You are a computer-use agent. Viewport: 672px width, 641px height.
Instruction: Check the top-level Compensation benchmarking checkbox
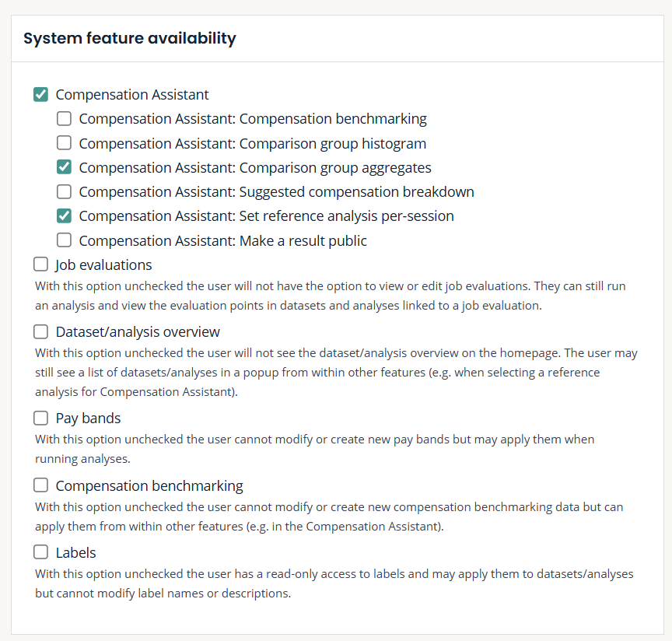point(41,485)
